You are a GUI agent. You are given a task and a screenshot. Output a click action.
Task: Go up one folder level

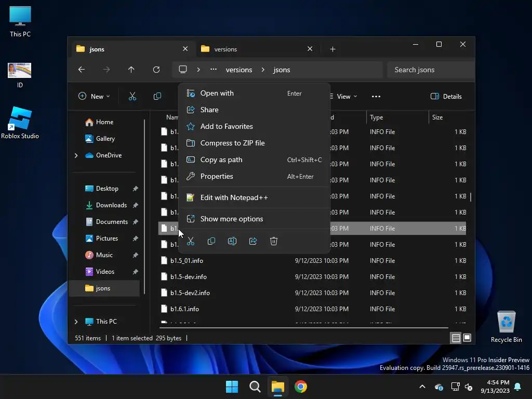coord(131,70)
